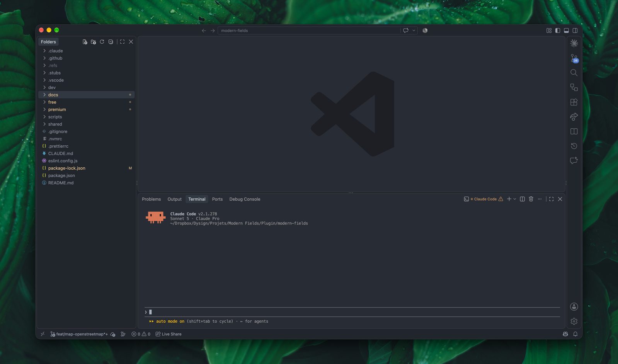Open the Extensions view icon
This screenshot has height=364, width=618.
point(574,102)
